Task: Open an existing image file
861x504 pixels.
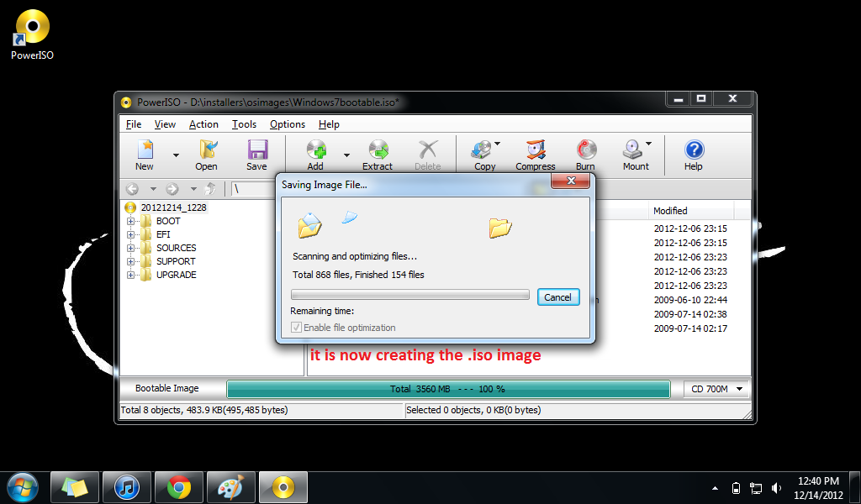Action: pyautogui.click(x=206, y=155)
